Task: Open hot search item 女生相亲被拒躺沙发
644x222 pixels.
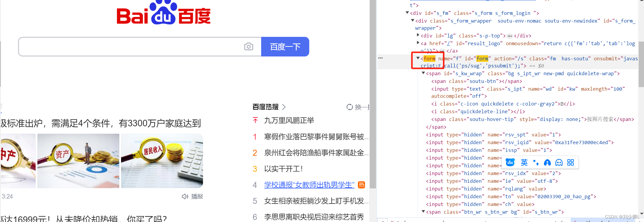Action: pyautogui.click(x=317, y=201)
